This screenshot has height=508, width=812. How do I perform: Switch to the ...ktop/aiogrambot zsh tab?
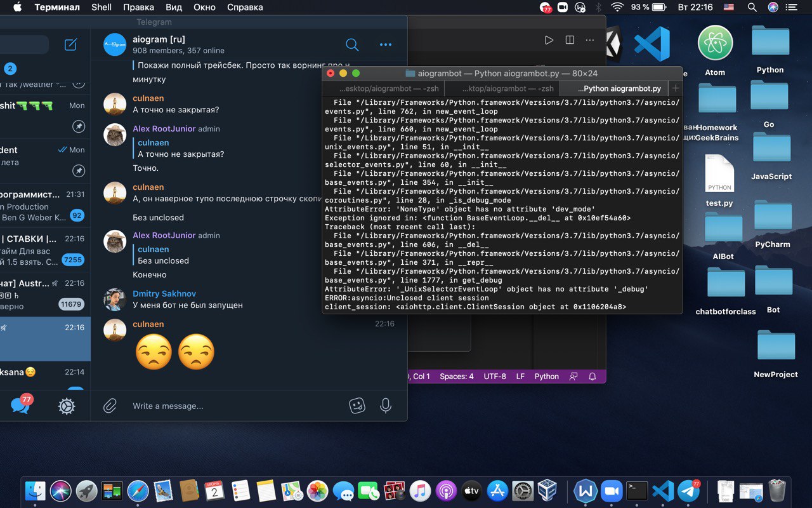pyautogui.click(x=502, y=88)
